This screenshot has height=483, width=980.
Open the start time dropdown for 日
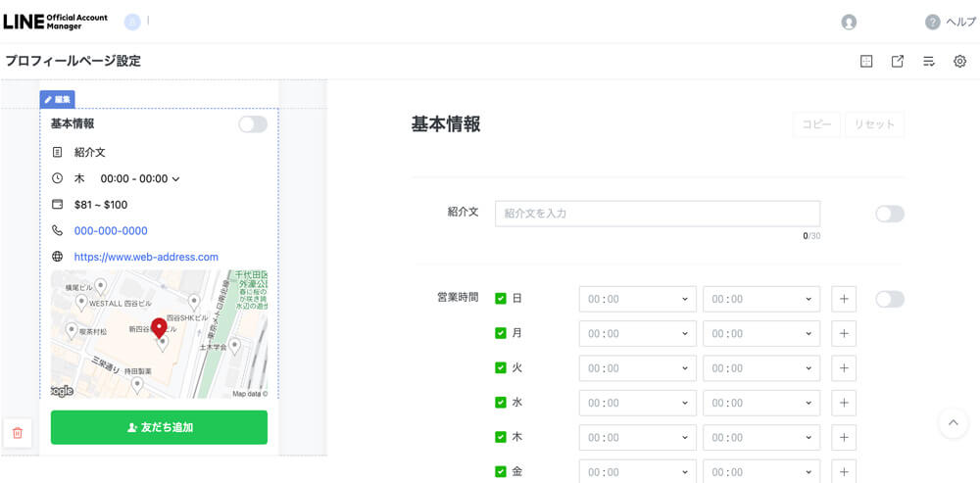click(x=637, y=299)
